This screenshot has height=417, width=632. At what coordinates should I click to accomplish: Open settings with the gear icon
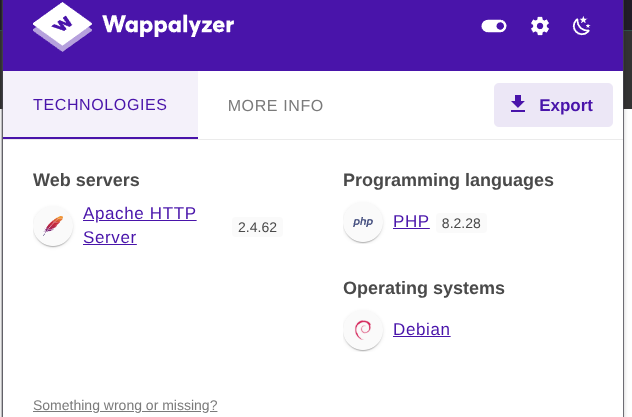[540, 26]
